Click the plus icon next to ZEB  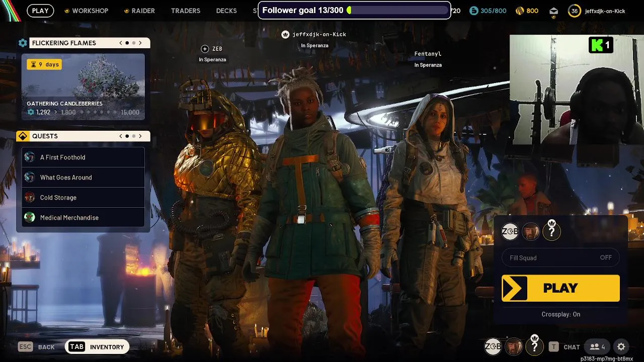point(205,49)
